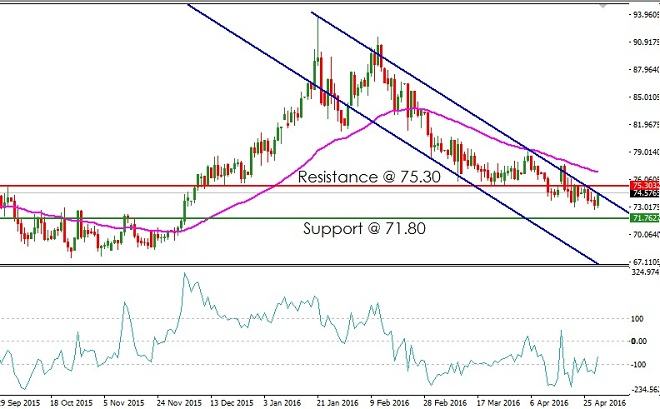Click the black 74.576 current price tag
This screenshot has height=409, width=660.
click(645, 194)
